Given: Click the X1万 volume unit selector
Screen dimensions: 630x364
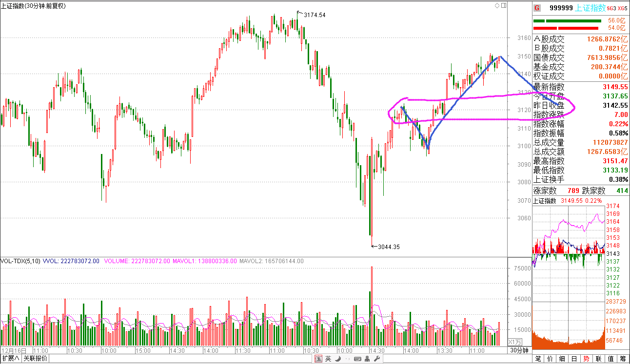Looking at the screenshot, I should point(515,342).
